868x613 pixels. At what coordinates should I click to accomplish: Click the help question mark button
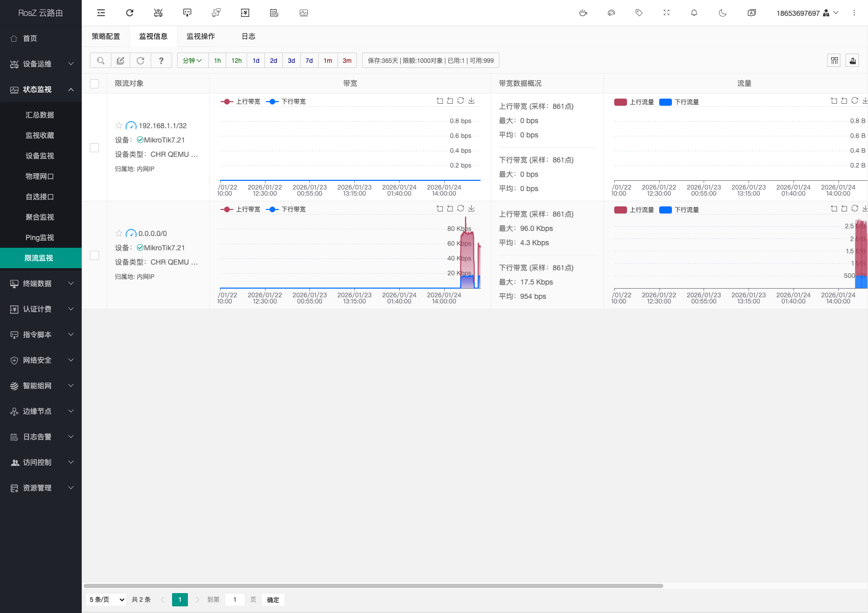coord(161,61)
